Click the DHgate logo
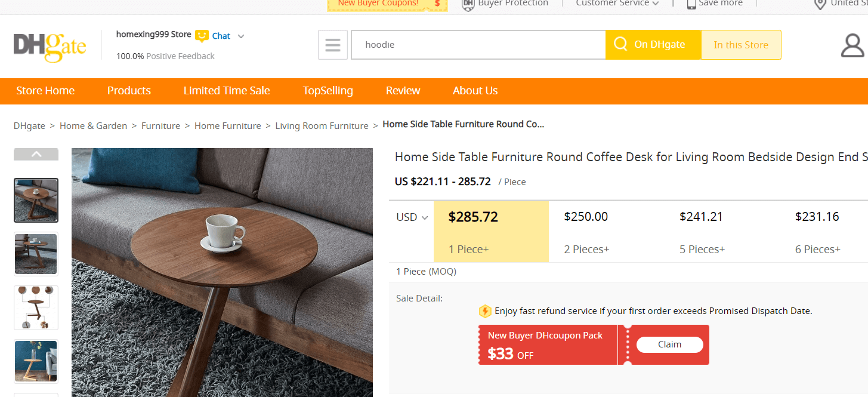 [x=50, y=46]
